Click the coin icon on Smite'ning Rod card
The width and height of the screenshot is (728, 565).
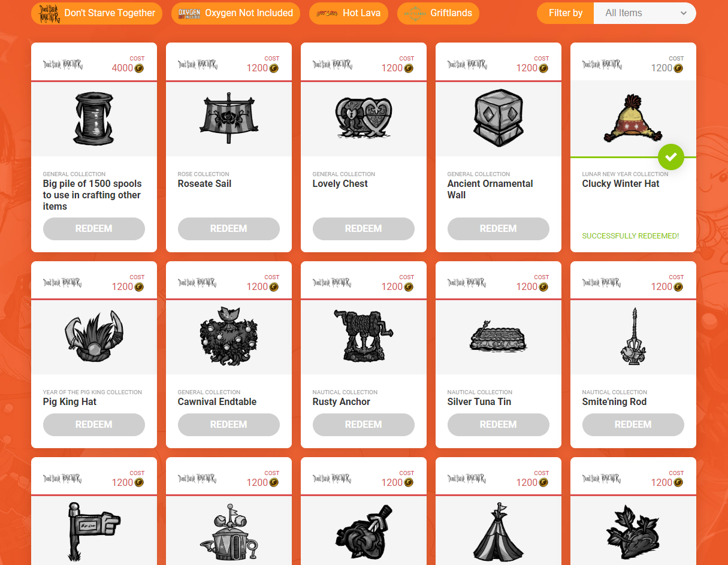678,287
